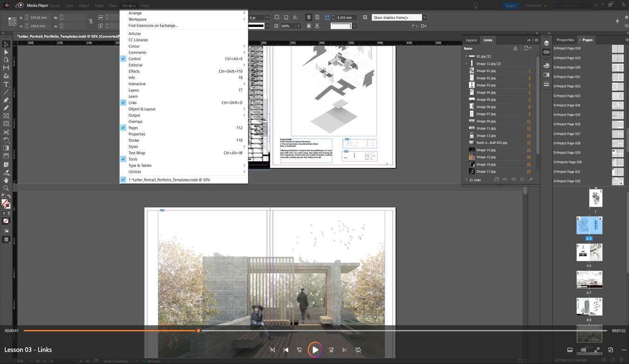Viewport: 629px width, 364px height.
Task: Open the Gradient panel dock icon
Action: (547, 74)
